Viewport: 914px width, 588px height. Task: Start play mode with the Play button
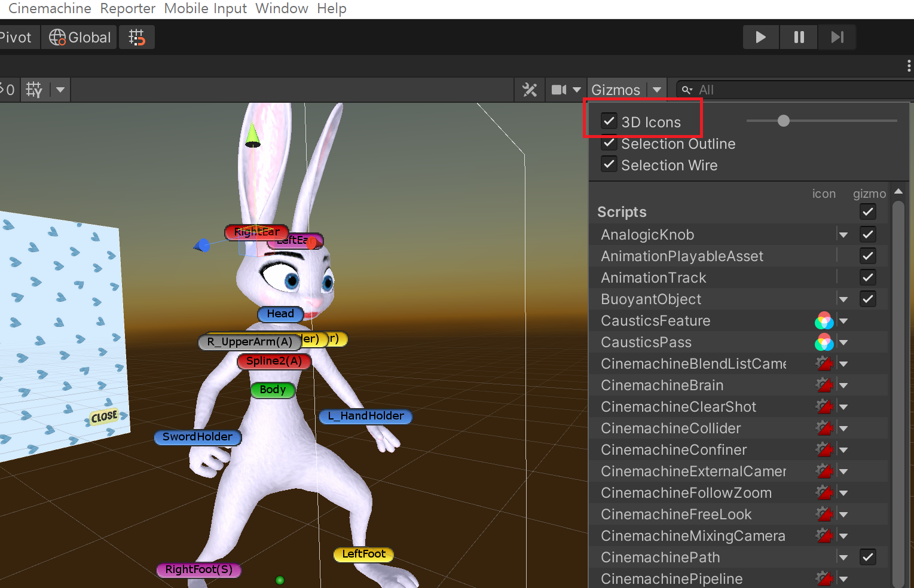(760, 37)
